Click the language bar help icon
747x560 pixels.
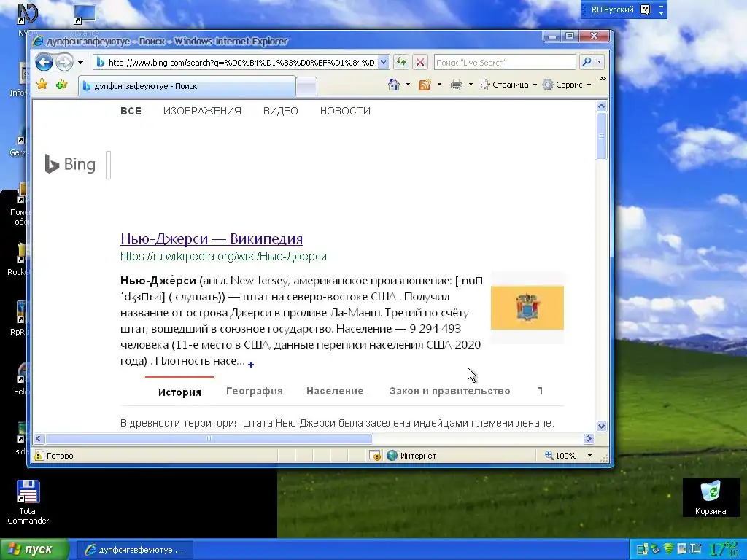645,9
